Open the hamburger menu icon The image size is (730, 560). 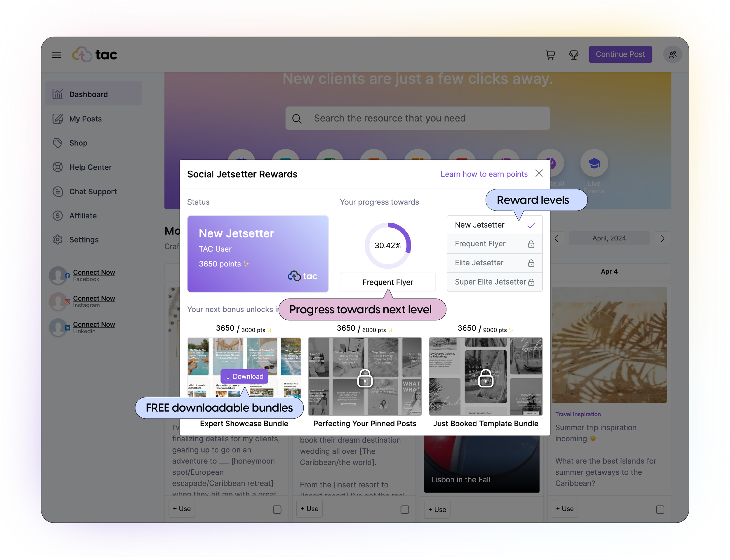[x=57, y=55]
